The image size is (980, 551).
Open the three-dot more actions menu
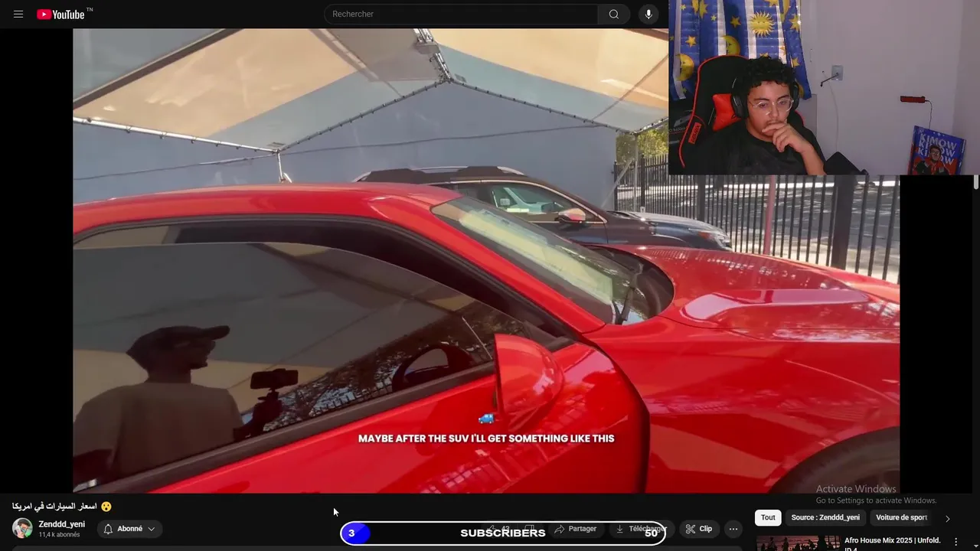pyautogui.click(x=733, y=529)
